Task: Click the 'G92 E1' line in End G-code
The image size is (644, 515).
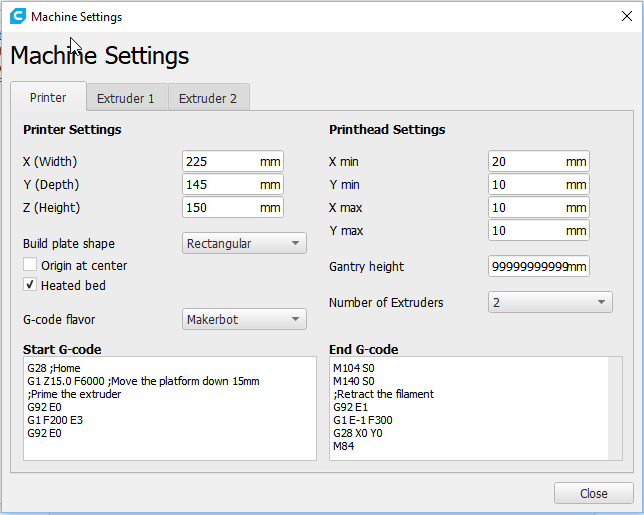Action: (x=350, y=407)
